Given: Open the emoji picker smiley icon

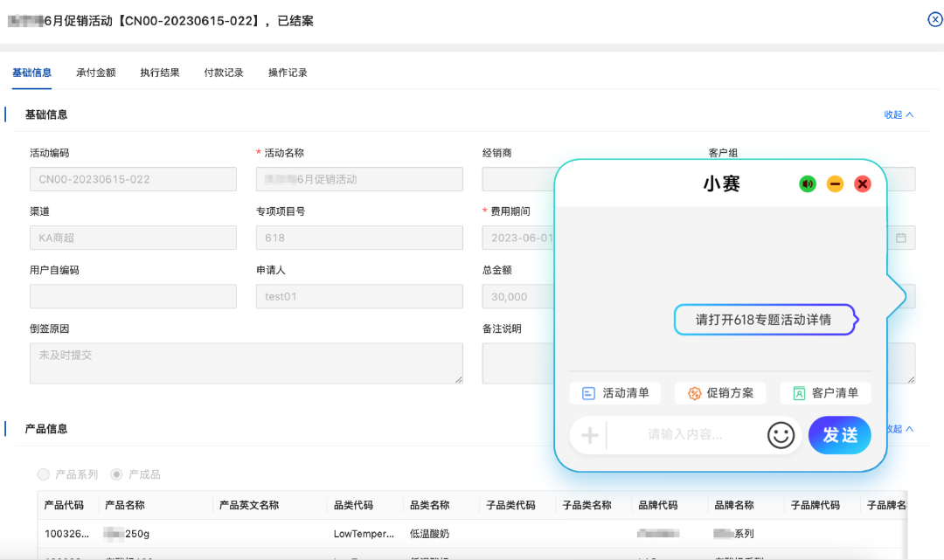Looking at the screenshot, I should (781, 435).
